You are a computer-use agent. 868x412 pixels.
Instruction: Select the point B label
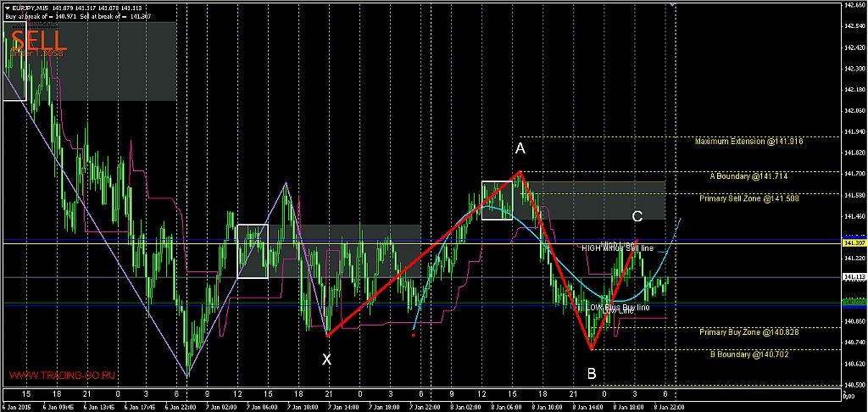592,375
